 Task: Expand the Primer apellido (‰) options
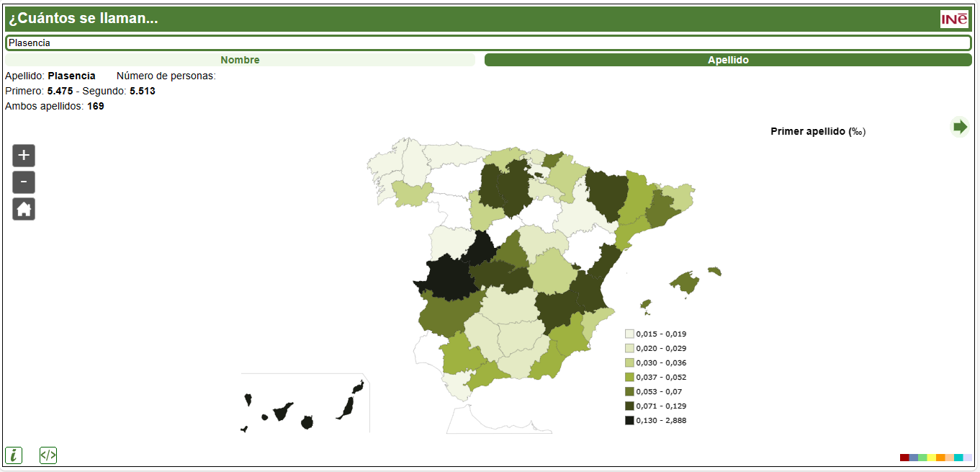pyautogui.click(x=817, y=131)
